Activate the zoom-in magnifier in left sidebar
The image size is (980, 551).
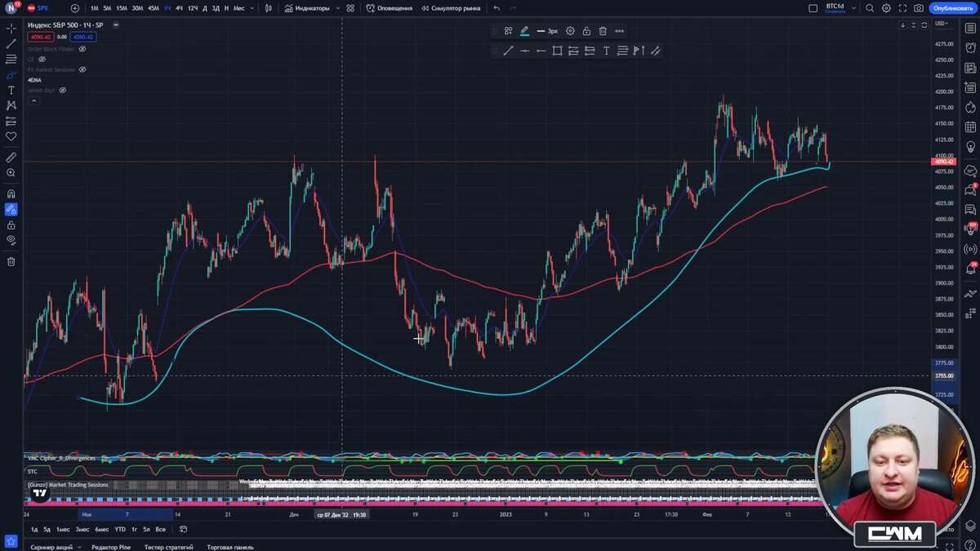(x=11, y=173)
